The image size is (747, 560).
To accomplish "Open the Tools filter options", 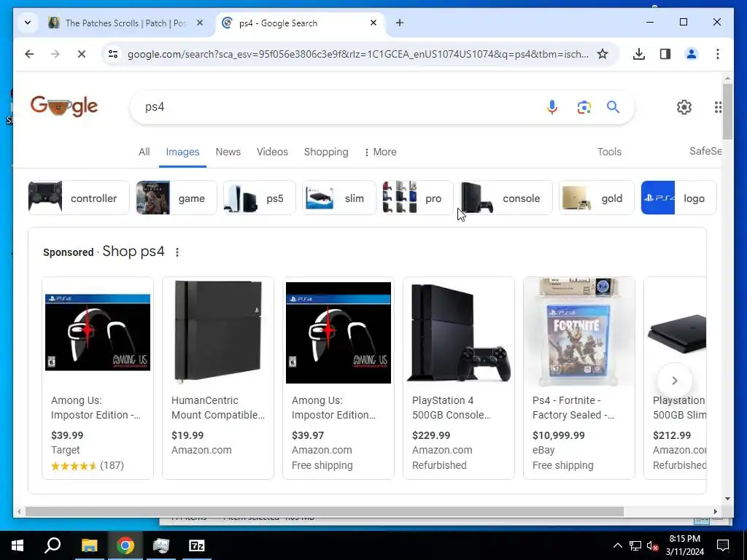I will 609,152.
